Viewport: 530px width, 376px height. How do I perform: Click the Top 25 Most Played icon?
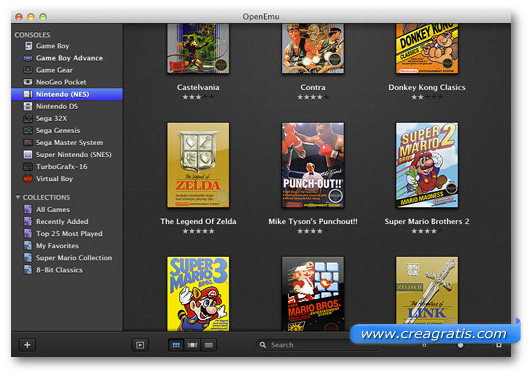28,234
